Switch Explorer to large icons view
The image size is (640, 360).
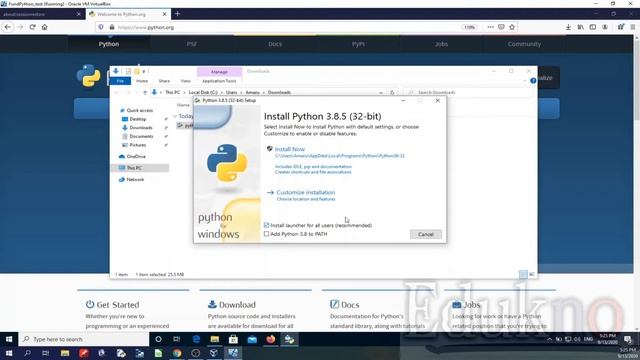click(531, 275)
